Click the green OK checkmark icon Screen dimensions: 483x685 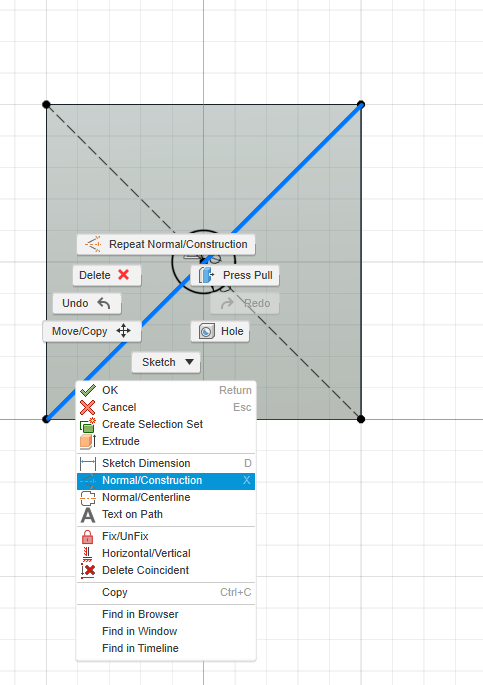click(88, 390)
